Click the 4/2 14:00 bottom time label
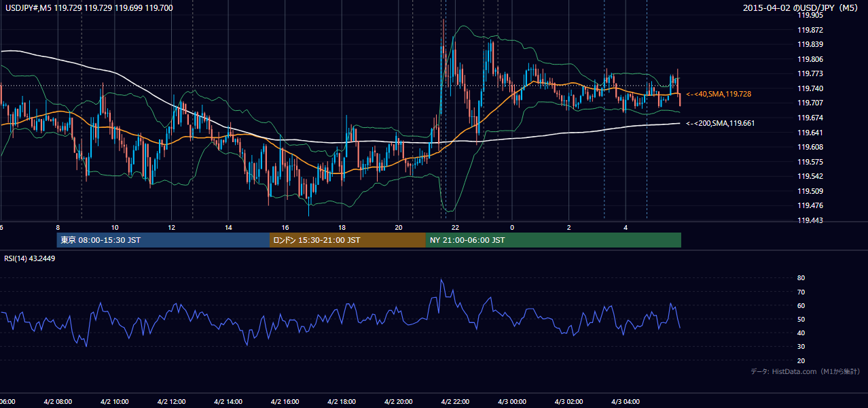This screenshot has width=868, height=408. 228,402
